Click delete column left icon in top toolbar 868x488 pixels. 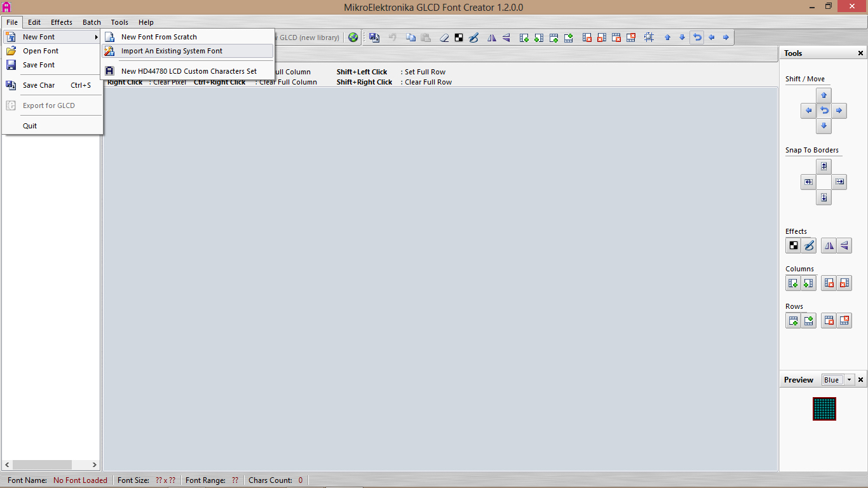point(601,37)
